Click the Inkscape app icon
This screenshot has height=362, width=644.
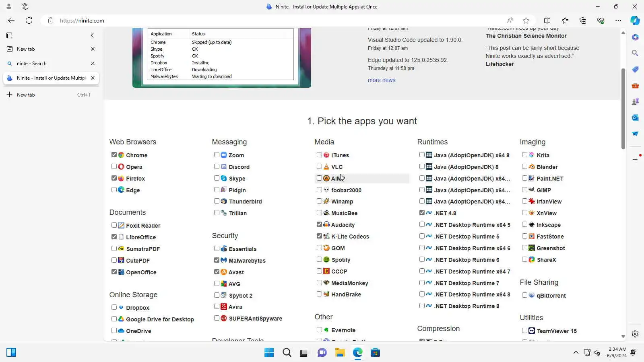[x=532, y=224]
